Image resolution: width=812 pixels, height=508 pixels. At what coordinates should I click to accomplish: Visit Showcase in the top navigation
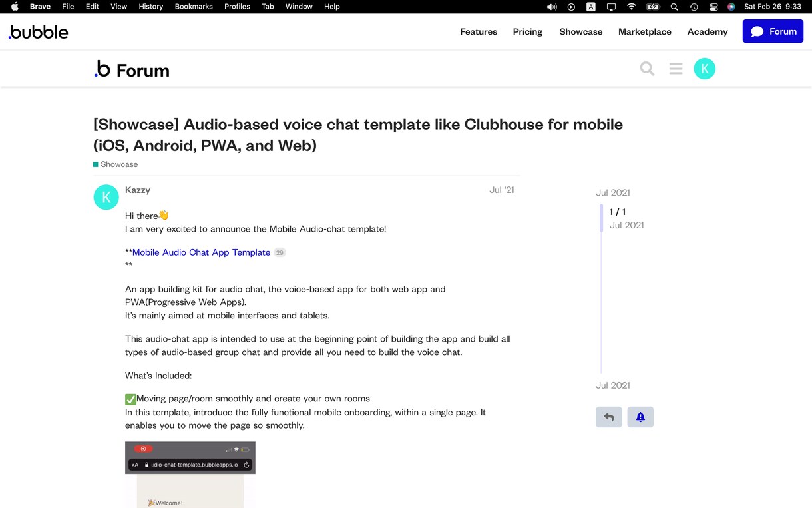[x=581, y=31]
